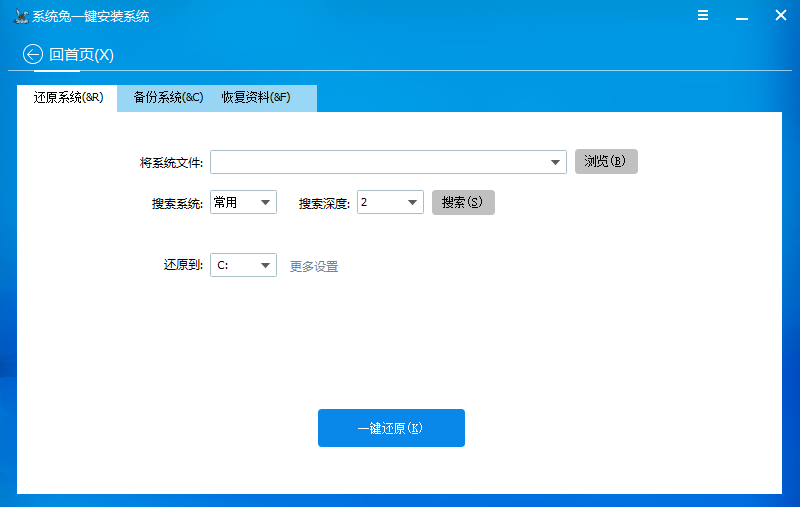Screen dimensions: 800x507
Task: Minimize the window using title bar icon
Action: pos(742,18)
